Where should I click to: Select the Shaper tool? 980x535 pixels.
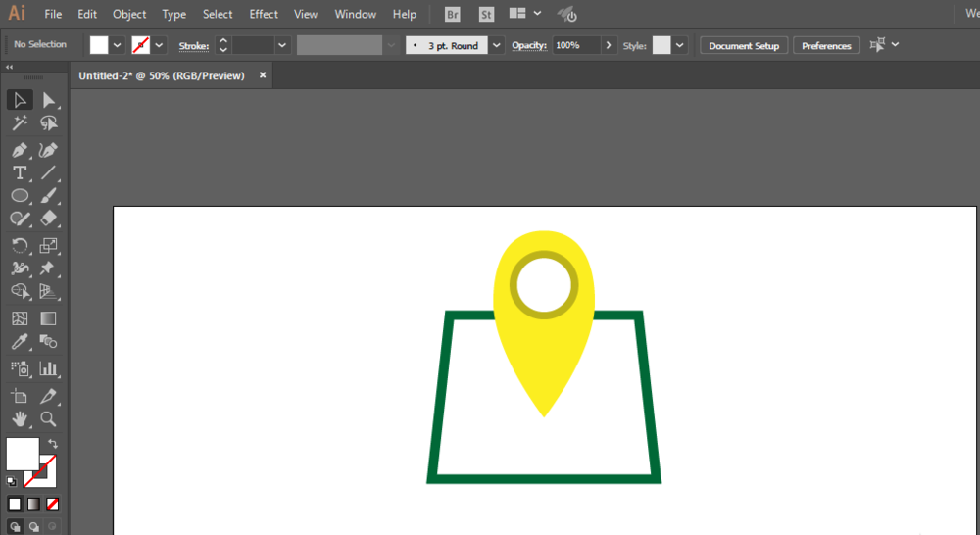[20, 219]
